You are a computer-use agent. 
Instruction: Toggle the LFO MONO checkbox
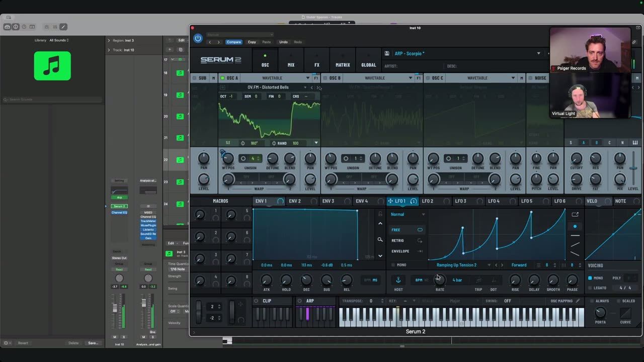tap(393, 265)
